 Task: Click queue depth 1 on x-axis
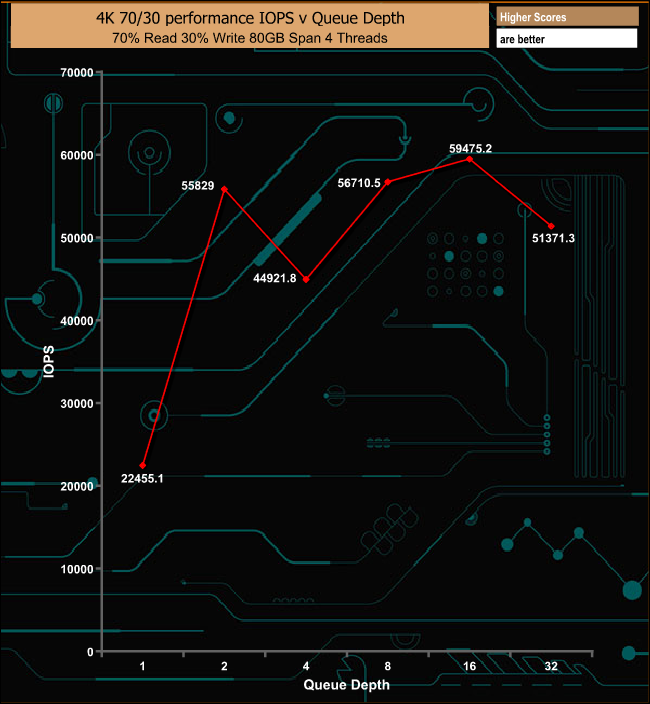point(143,666)
